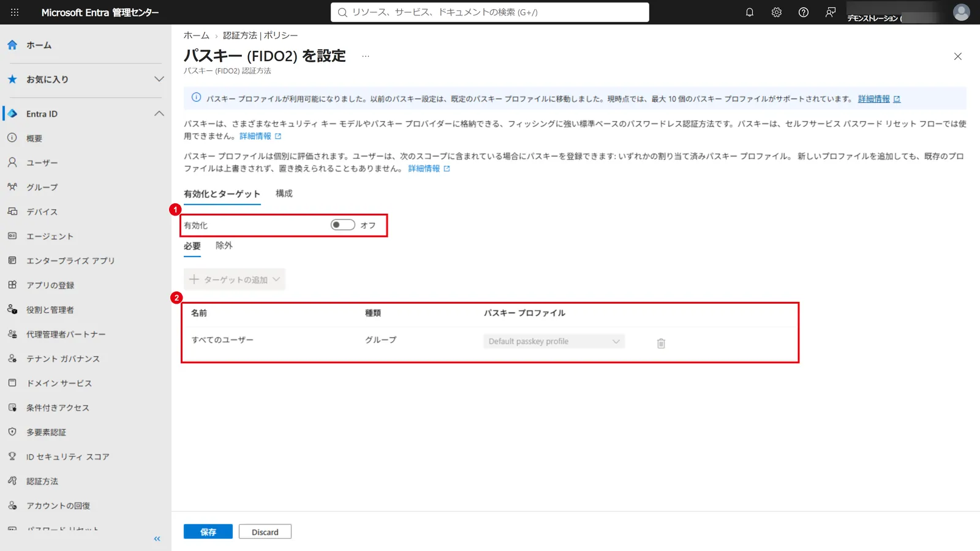
Task: Switch to the 構成 tab
Action: tap(284, 193)
